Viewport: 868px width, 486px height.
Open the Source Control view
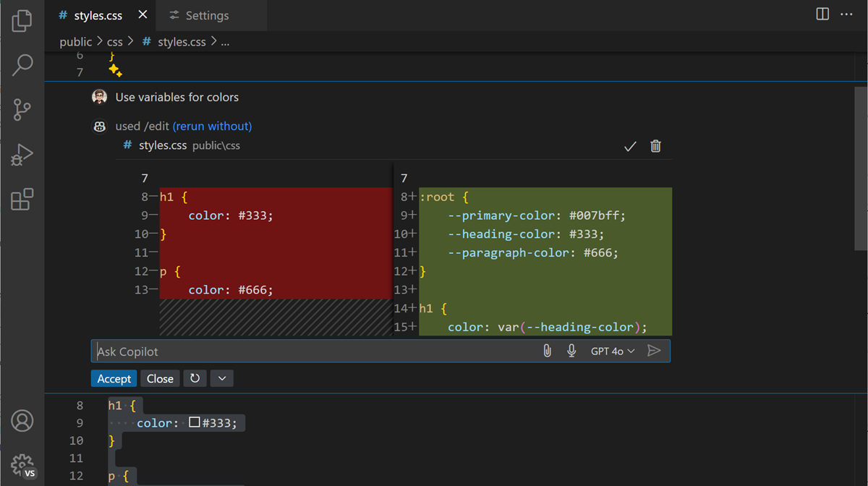click(x=22, y=110)
